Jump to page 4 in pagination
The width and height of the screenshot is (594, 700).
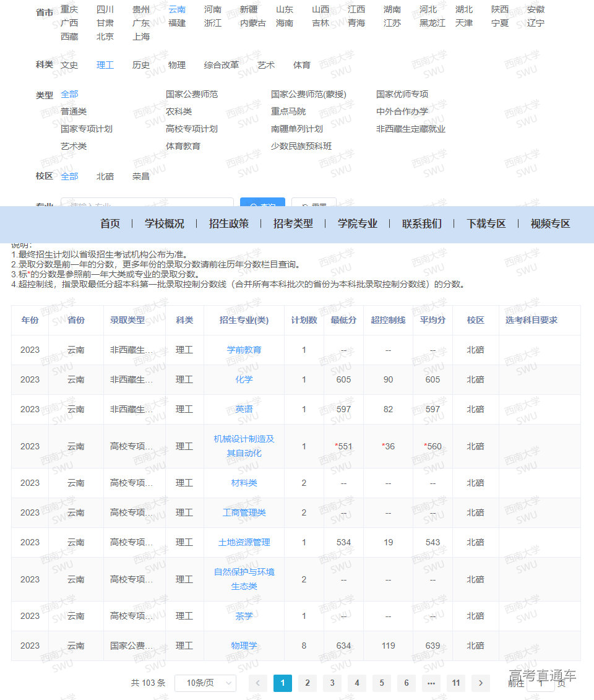(357, 683)
